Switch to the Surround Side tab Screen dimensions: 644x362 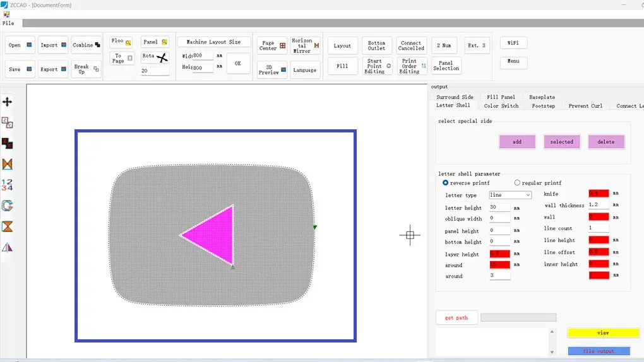455,97
